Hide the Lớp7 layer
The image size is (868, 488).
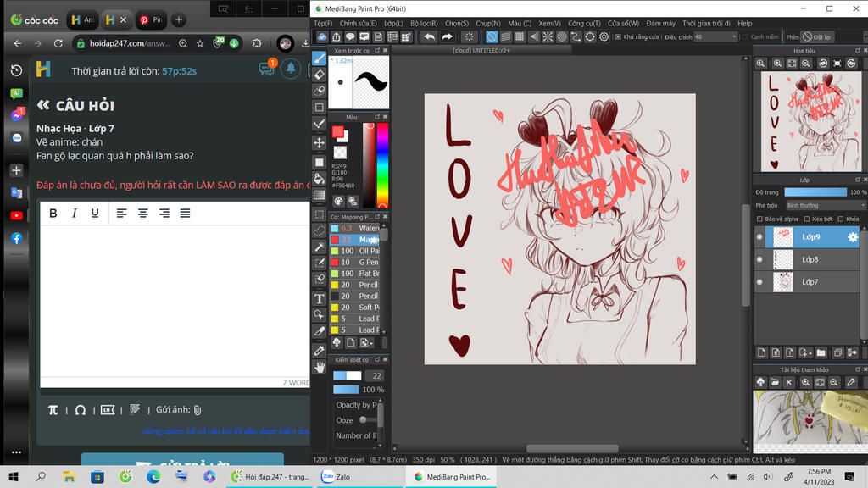pyautogui.click(x=759, y=282)
